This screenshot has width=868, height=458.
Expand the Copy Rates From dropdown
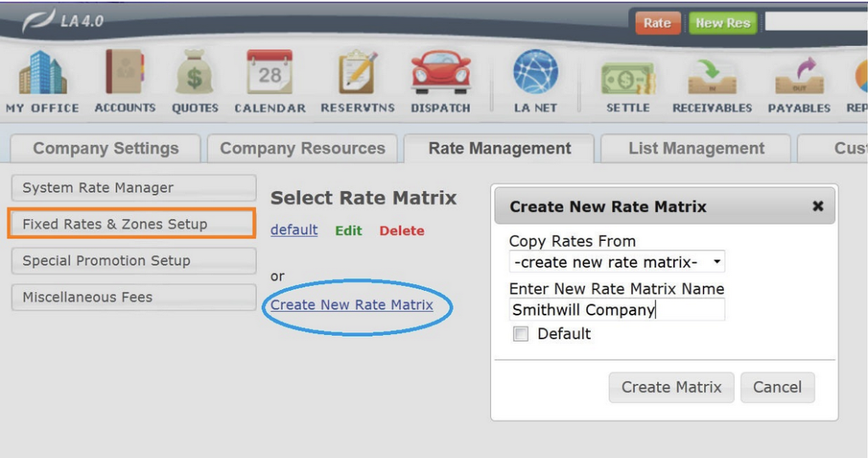[616, 262]
